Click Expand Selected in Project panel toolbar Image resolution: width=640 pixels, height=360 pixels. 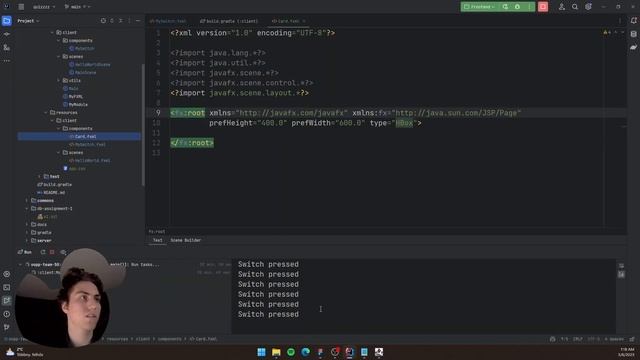coord(112,21)
